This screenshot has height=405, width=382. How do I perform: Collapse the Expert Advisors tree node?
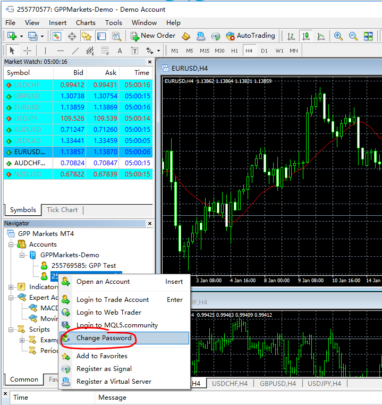(11, 298)
